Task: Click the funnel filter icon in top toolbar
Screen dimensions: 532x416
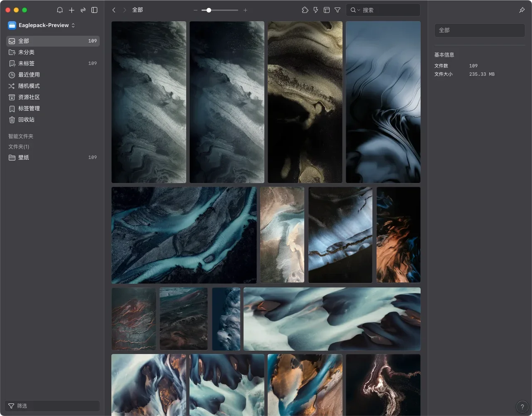Action: pos(337,10)
